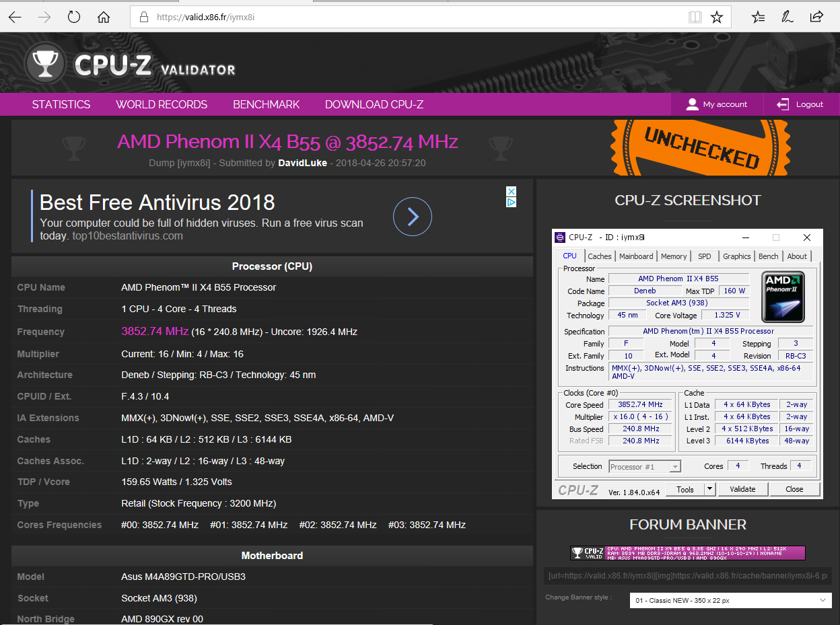Click the Logout link
This screenshot has width=840, height=625.
click(x=810, y=104)
